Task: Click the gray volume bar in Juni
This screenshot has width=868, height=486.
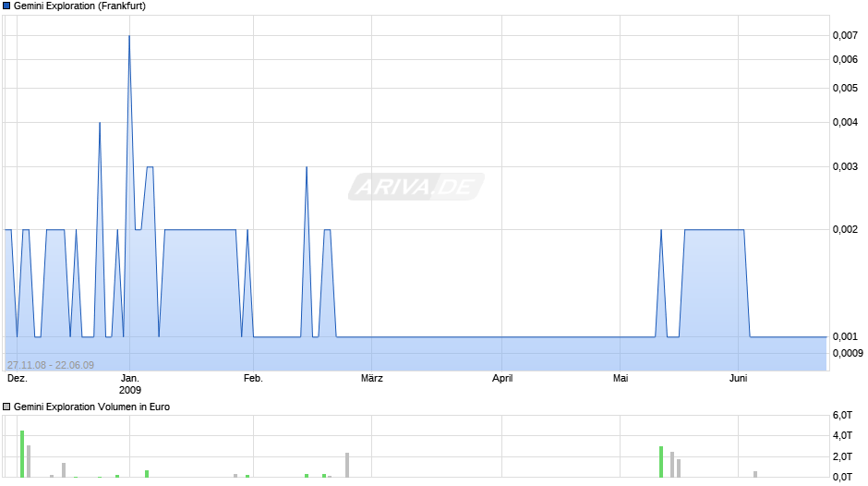Action: [755, 474]
